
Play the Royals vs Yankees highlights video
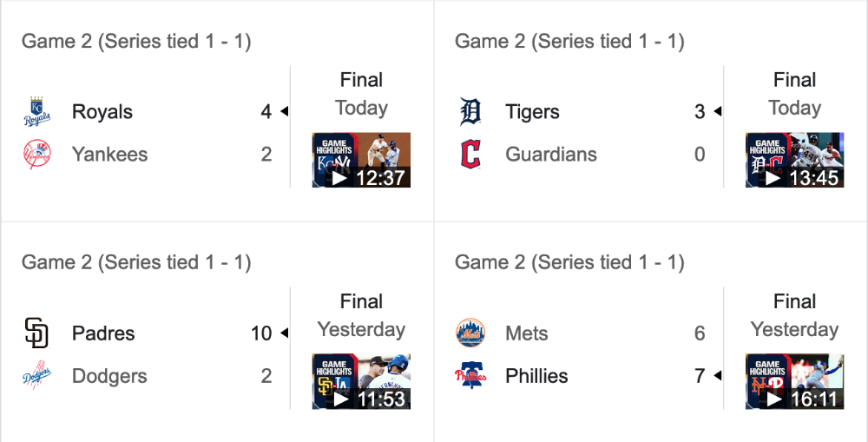pos(361,160)
